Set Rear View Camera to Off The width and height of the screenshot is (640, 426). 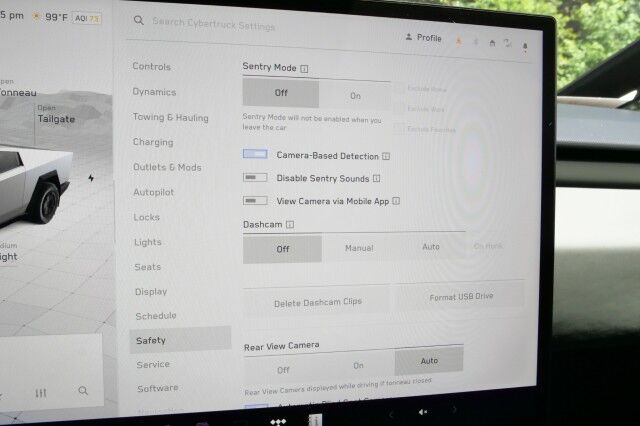[x=283, y=370]
